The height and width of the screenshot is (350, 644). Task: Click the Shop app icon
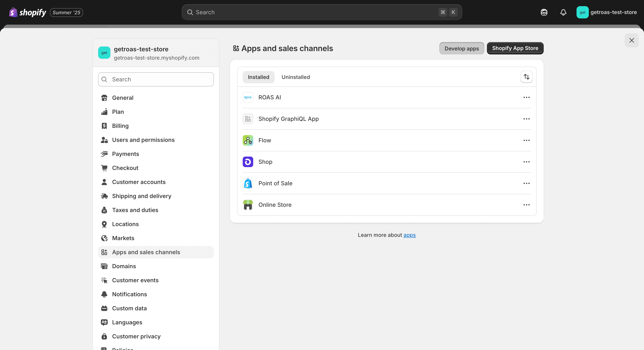(248, 162)
